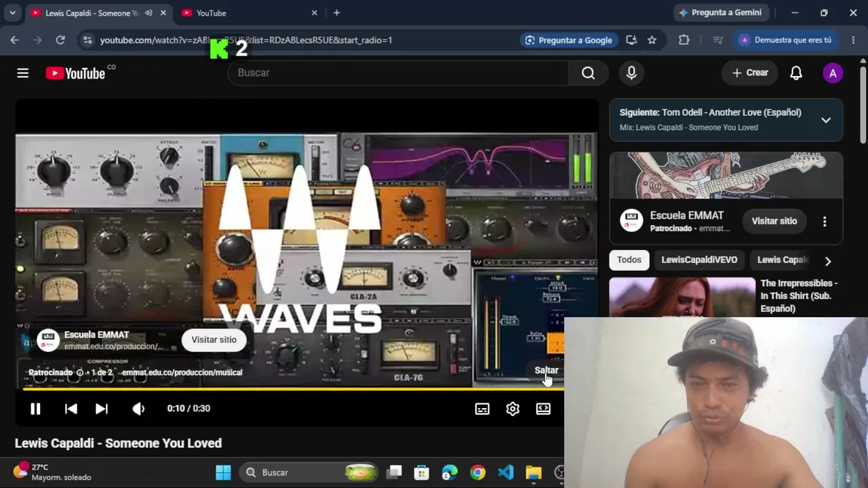Focus the Windows taskbar Buscar box

click(310, 472)
